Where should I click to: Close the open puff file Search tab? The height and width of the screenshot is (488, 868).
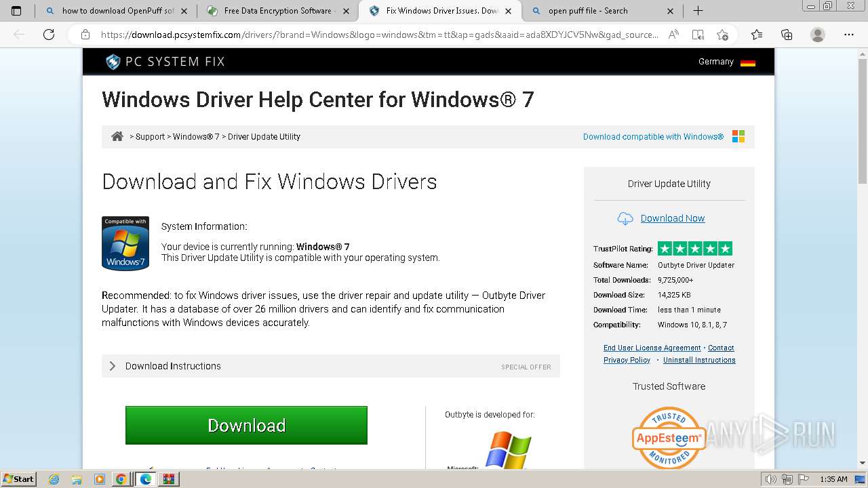coord(671,11)
